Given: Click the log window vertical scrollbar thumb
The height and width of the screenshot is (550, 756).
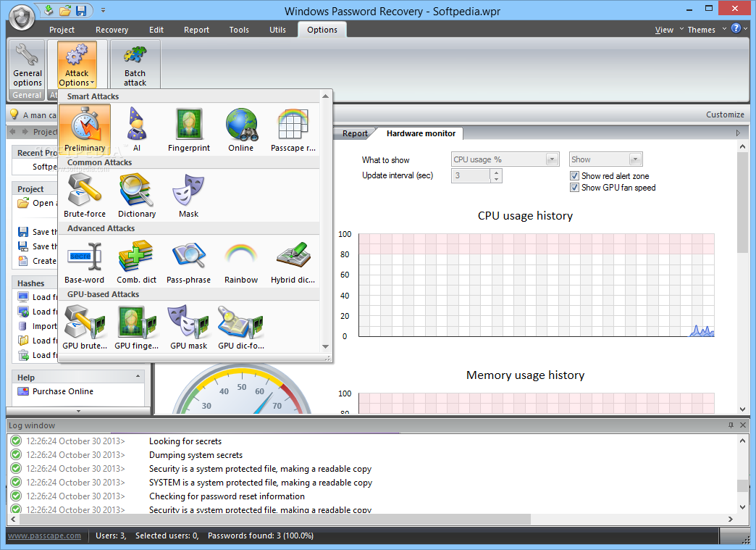Looking at the screenshot, I should point(742,486).
